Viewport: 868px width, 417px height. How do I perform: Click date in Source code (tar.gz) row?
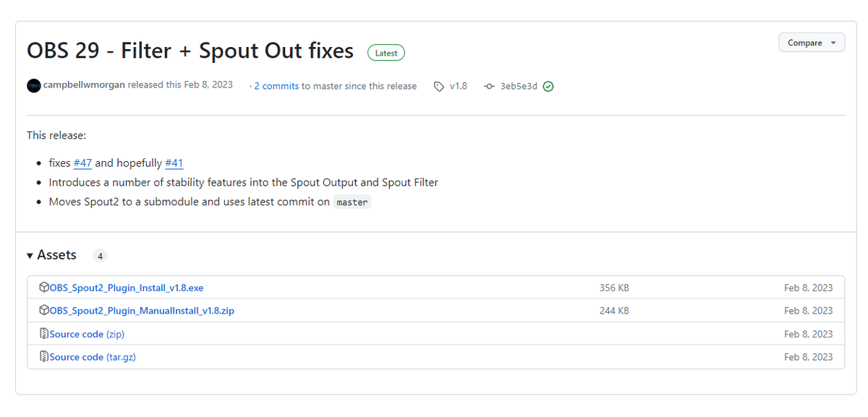(808, 357)
